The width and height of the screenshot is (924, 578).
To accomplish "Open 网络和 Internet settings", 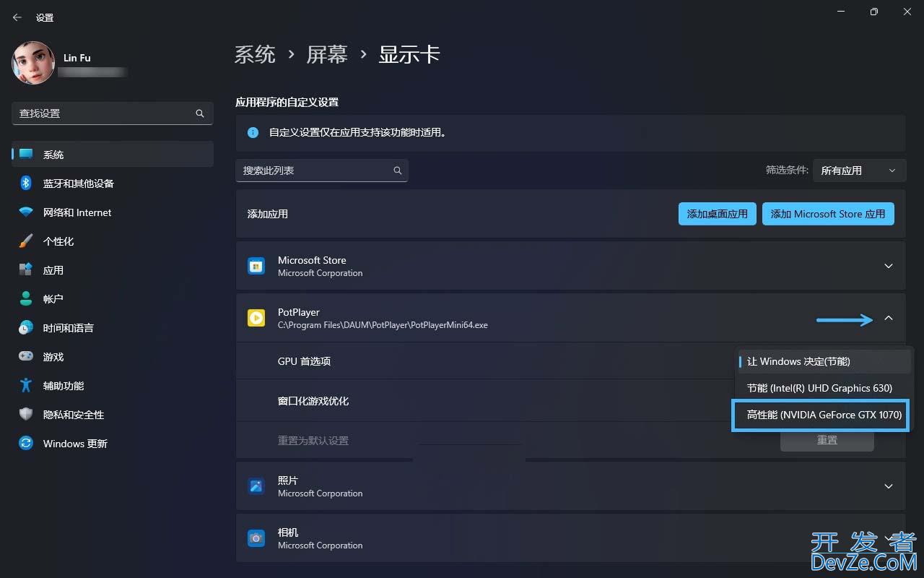I will [113, 212].
